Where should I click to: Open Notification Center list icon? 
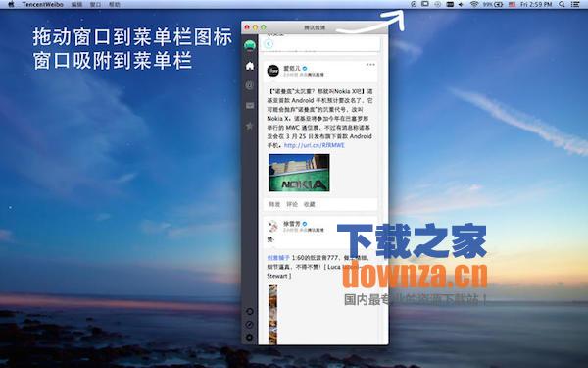[x=575, y=4]
